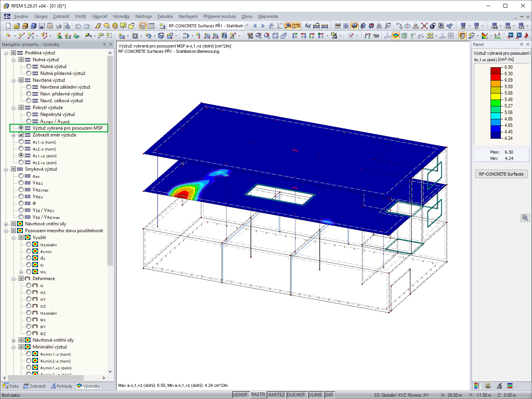This screenshot has height=399, width=532.
Task: Open the info icon in toolbar
Action: pyautogui.click(x=433, y=26)
